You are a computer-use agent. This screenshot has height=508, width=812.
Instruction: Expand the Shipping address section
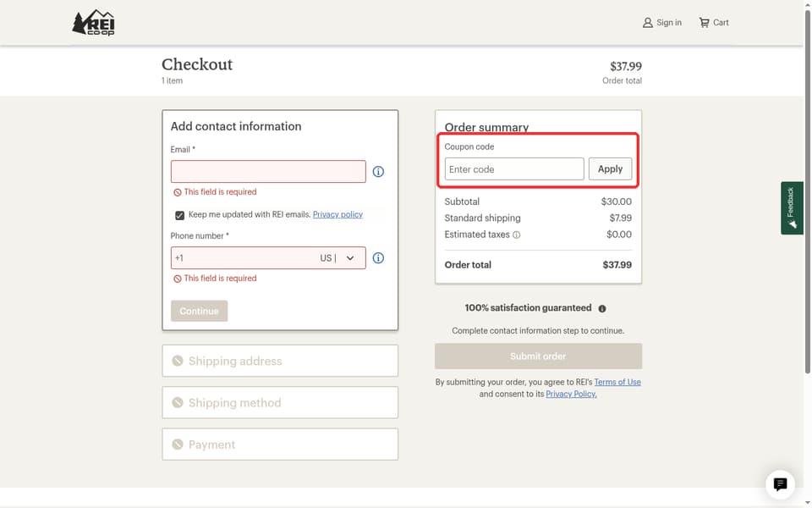pyautogui.click(x=280, y=361)
